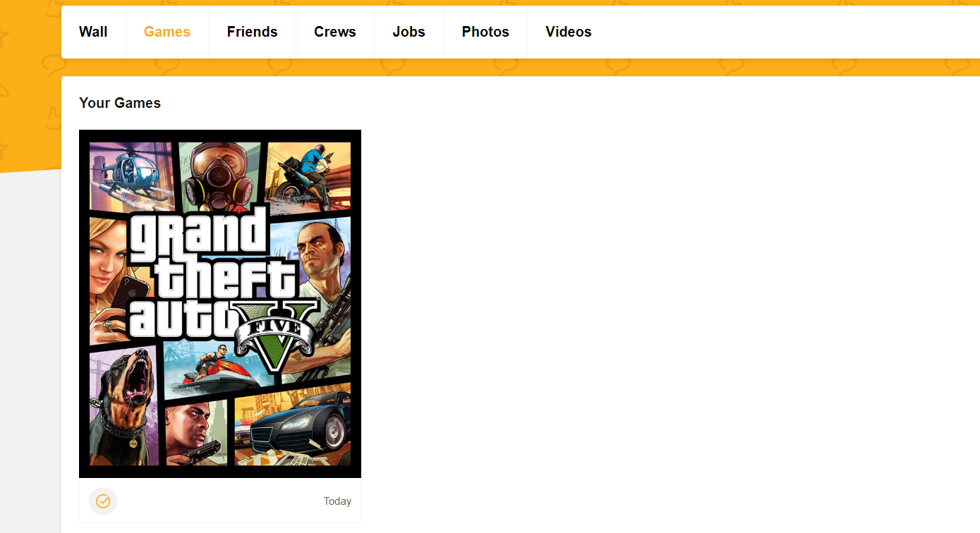Click the gas mask character panel
The width and height of the screenshot is (980, 533).
tap(217, 176)
